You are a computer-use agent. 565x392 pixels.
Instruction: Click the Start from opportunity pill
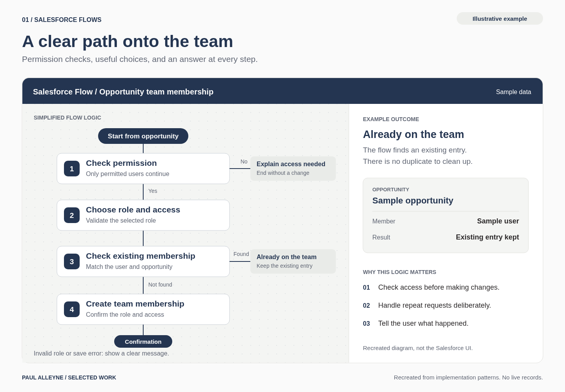[143, 136]
